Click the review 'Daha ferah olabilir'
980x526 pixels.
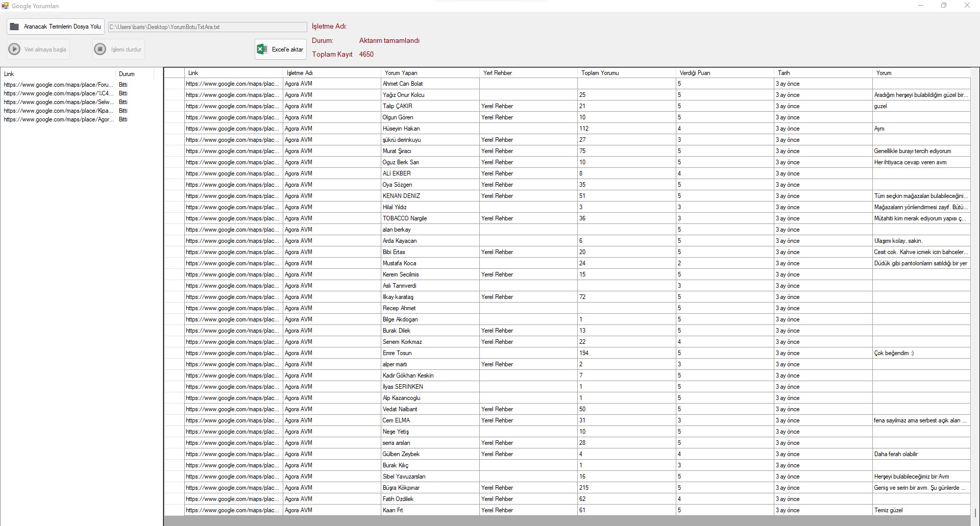[x=921, y=454]
